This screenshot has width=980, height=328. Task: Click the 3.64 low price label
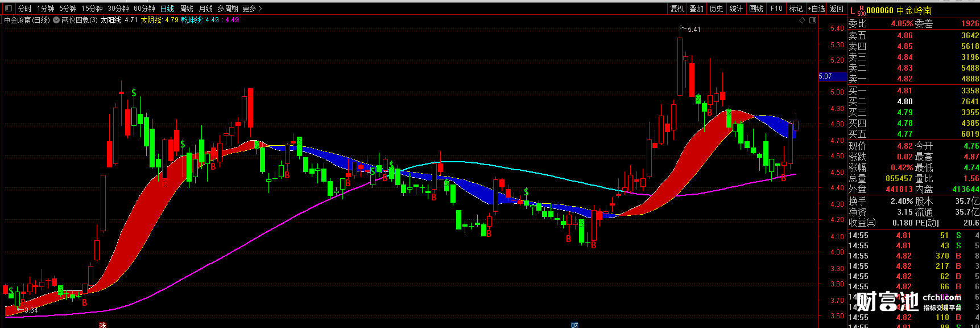tap(31, 310)
